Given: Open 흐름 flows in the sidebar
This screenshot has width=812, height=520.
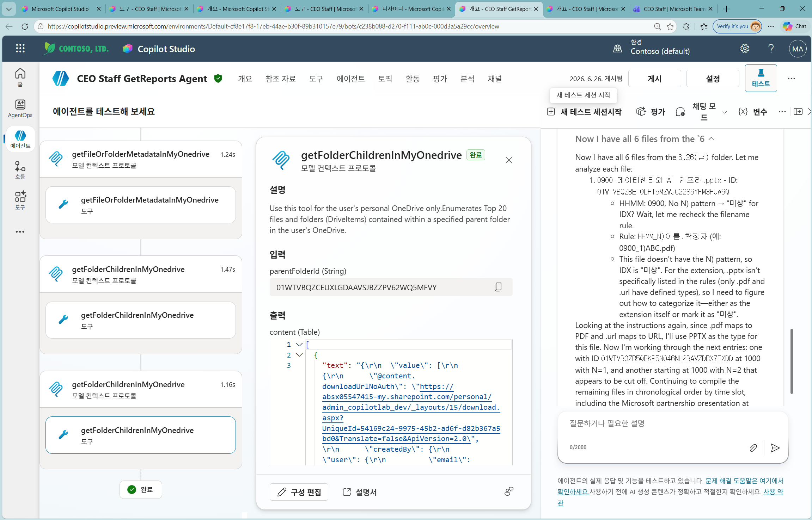Looking at the screenshot, I should point(20,170).
